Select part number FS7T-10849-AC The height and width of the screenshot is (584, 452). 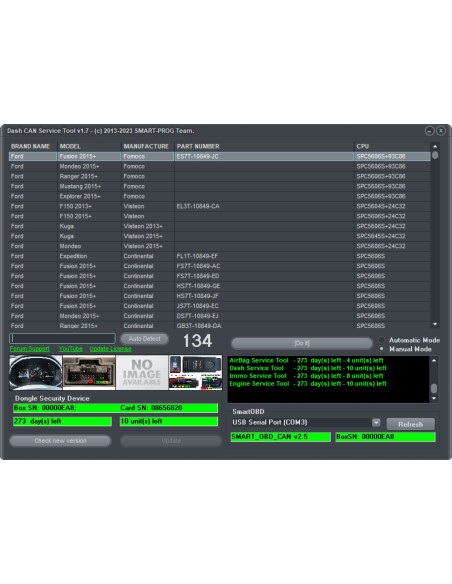[x=198, y=266]
